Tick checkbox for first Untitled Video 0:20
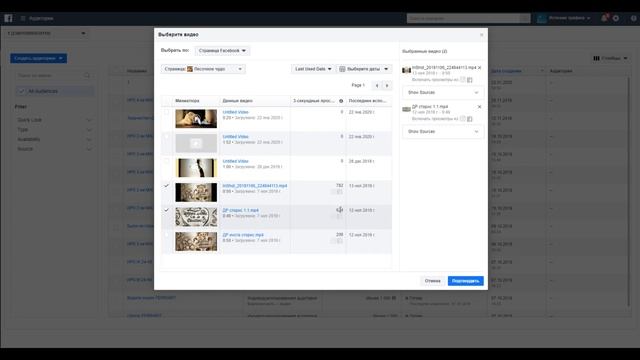Screen dimensions: 640x360 (x=166, y=112)
